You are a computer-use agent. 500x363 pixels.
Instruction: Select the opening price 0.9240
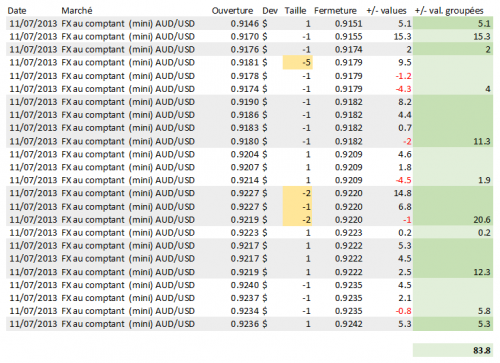tap(245, 285)
